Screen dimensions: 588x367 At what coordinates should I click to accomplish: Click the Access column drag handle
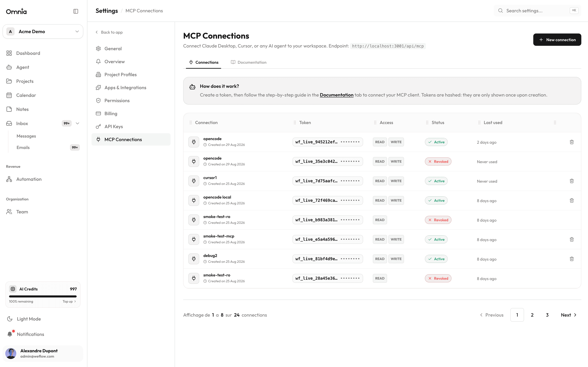click(x=375, y=123)
